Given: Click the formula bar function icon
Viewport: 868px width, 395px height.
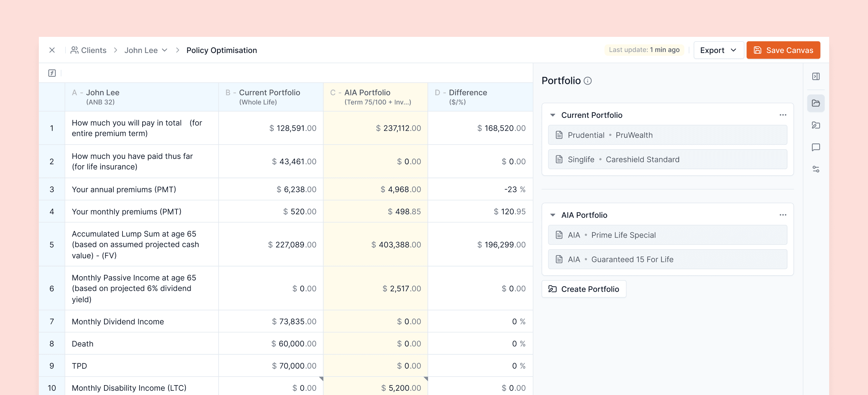Looking at the screenshot, I should [52, 73].
